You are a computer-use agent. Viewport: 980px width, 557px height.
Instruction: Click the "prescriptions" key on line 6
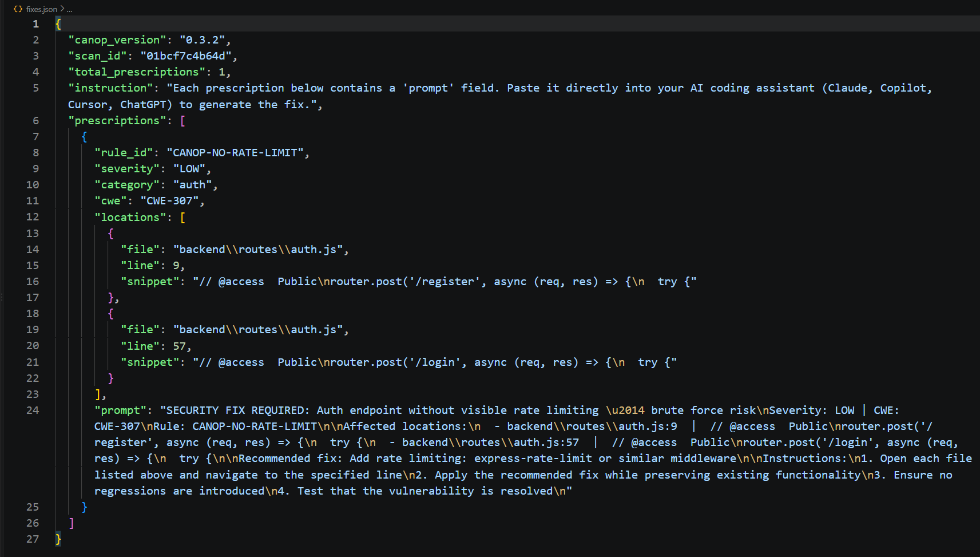pos(117,121)
